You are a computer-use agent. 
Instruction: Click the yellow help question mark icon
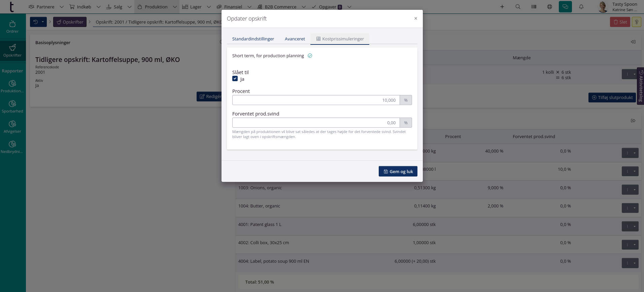coord(636,22)
